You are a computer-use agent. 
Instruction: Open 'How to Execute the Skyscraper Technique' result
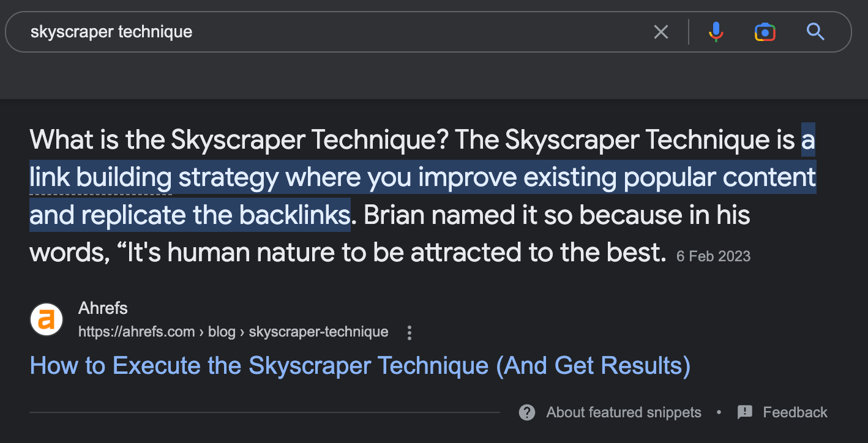360,365
